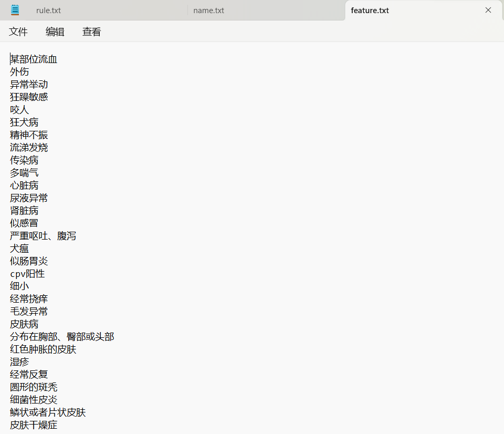Switch to the name.txt tab
This screenshot has width=504, height=434.
pos(208,11)
